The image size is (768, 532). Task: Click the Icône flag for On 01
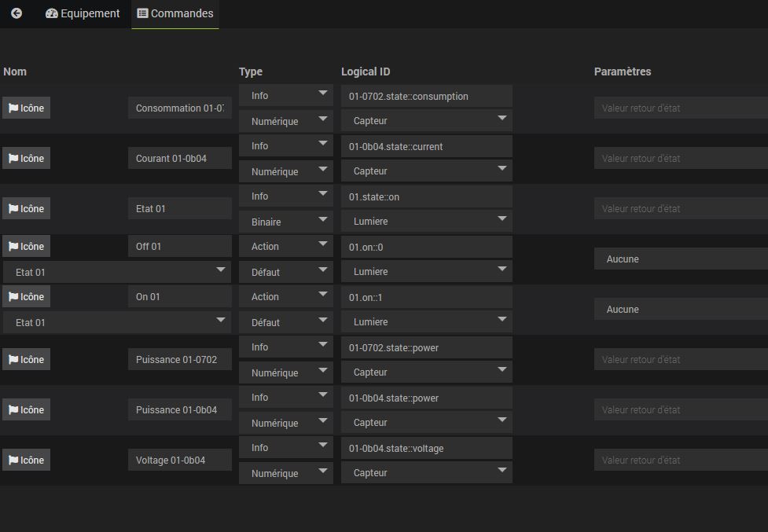tap(27, 296)
